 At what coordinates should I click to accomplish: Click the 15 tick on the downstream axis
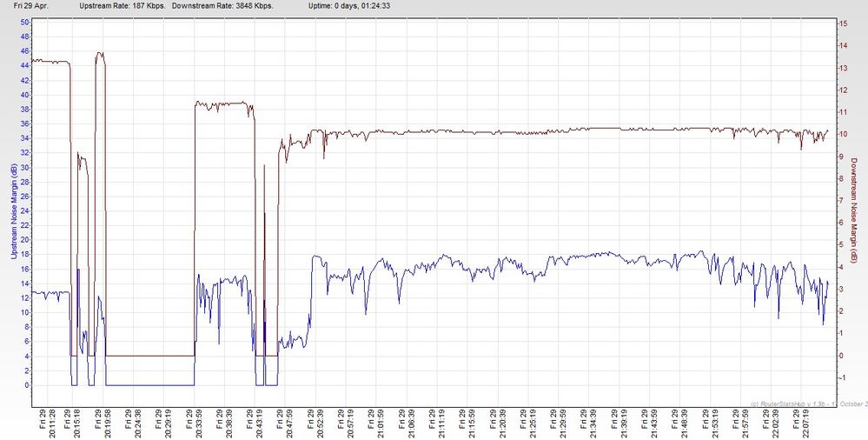(x=842, y=23)
